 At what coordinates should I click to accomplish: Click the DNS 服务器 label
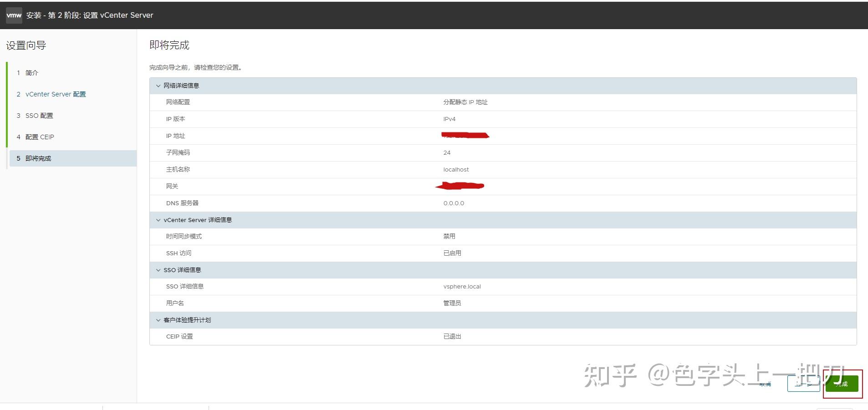coord(182,203)
